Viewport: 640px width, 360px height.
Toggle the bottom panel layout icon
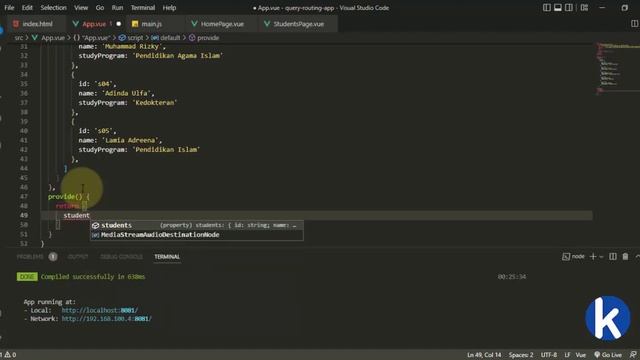pyautogui.click(x=558, y=8)
